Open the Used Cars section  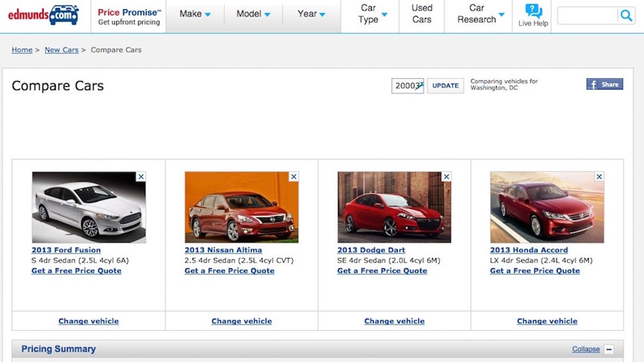422,14
